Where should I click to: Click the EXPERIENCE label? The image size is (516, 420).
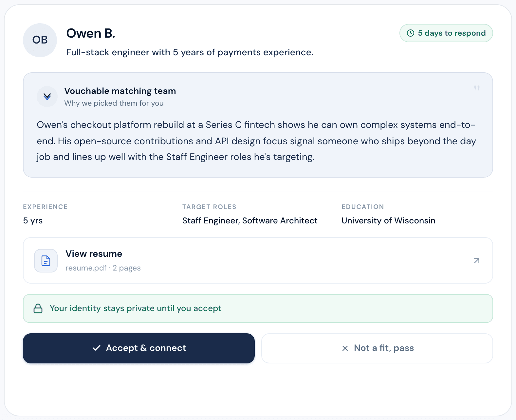[x=45, y=207]
